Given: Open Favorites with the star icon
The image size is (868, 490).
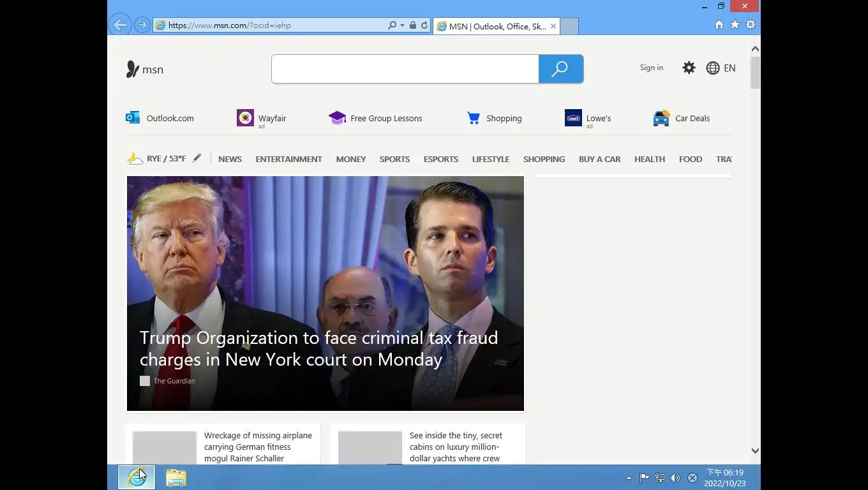Looking at the screenshot, I should point(735,25).
